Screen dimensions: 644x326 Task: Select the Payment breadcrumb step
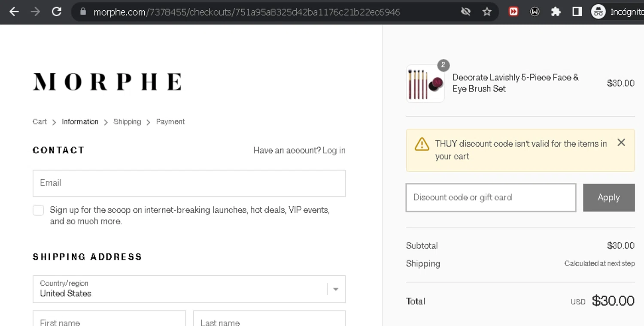[x=170, y=122]
